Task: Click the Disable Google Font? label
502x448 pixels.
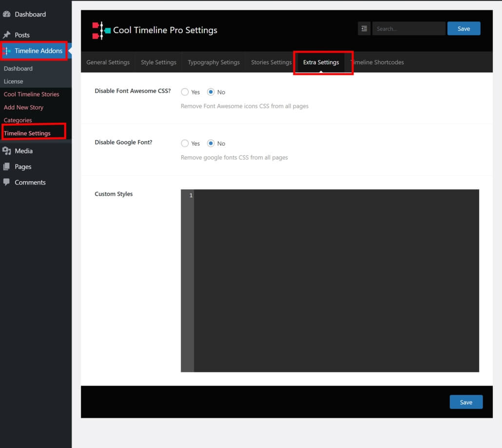Action: 123,142
